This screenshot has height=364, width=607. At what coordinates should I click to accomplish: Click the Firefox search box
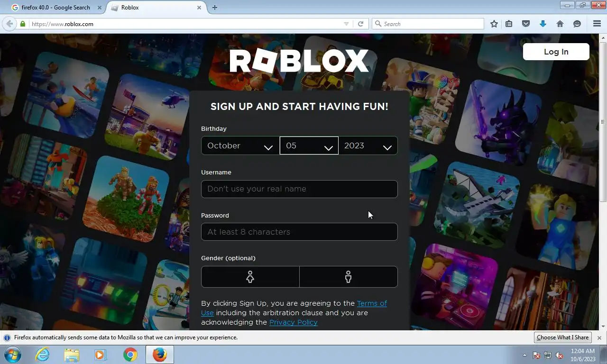428,24
